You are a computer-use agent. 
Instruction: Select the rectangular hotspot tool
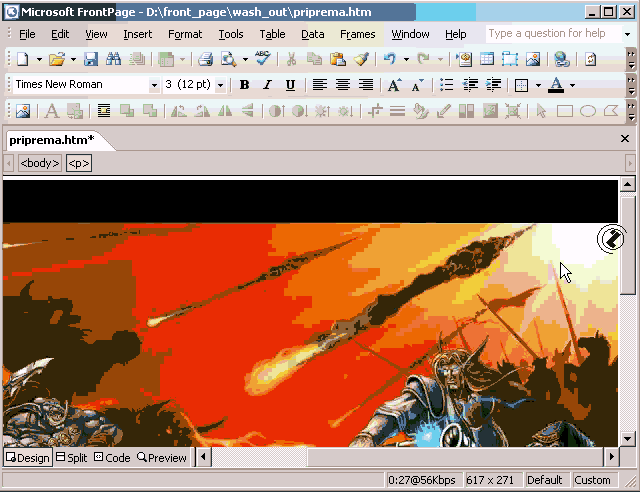pyautogui.click(x=565, y=111)
